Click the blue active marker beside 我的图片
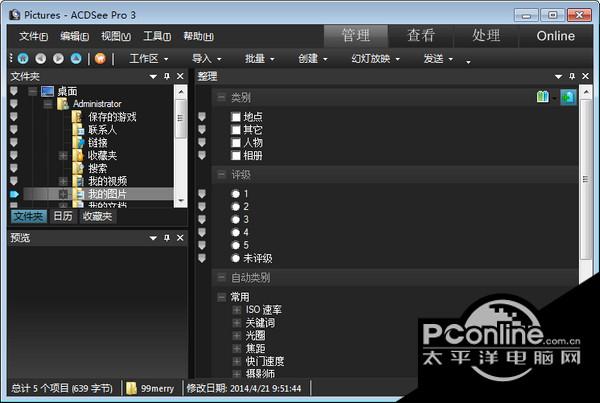600x403 pixels. 14,194
